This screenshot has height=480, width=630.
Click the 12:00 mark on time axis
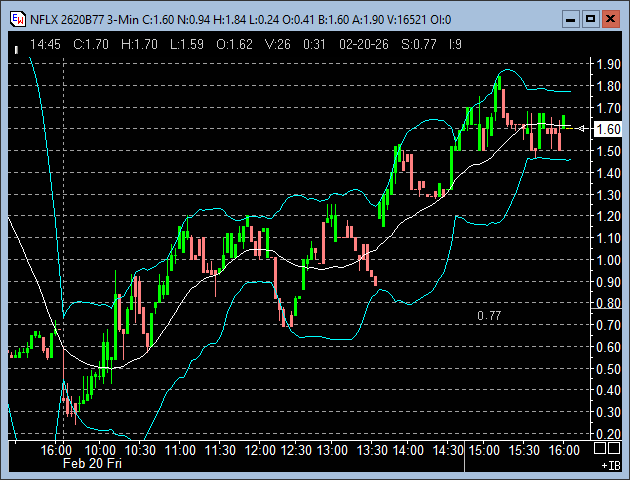pos(260,451)
